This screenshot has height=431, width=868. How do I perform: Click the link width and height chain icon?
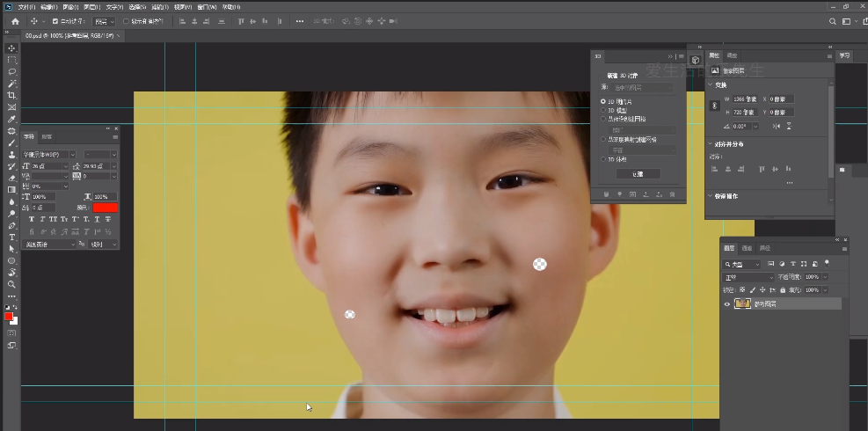(x=713, y=106)
